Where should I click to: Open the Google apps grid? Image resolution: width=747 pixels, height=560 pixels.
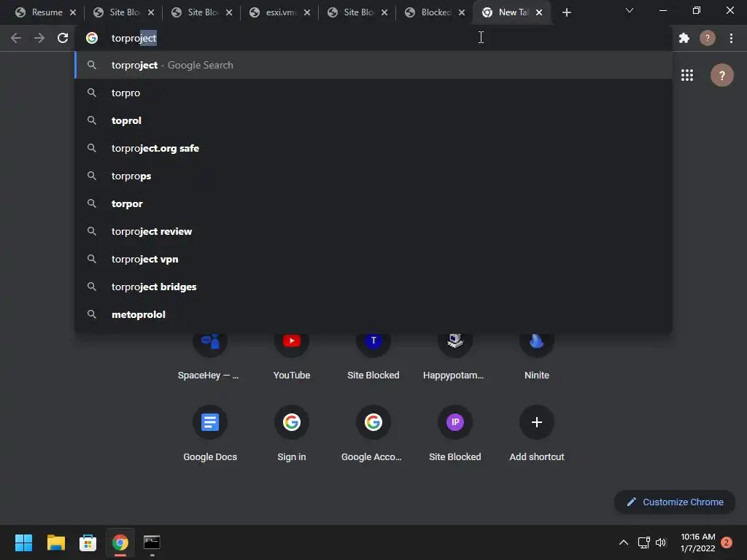pos(687,75)
